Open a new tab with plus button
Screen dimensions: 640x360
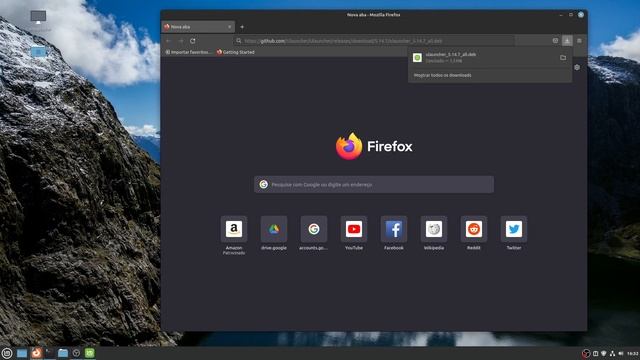pyautogui.click(x=242, y=27)
